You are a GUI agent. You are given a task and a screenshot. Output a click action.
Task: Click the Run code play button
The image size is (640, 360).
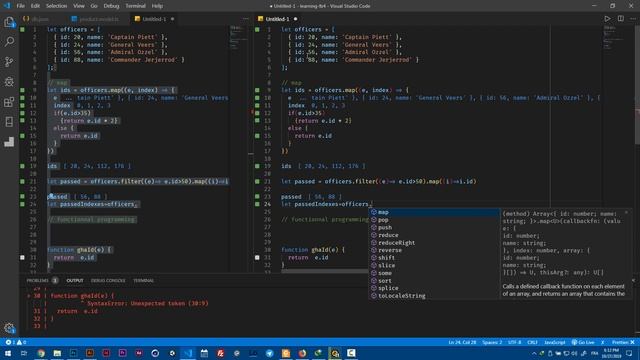(x=607, y=19)
